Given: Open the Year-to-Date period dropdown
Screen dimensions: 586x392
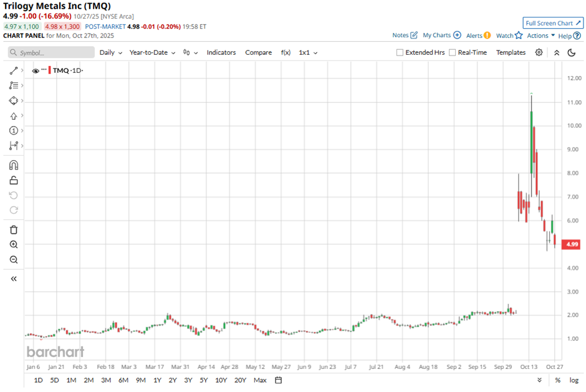Looking at the screenshot, I should pos(152,53).
